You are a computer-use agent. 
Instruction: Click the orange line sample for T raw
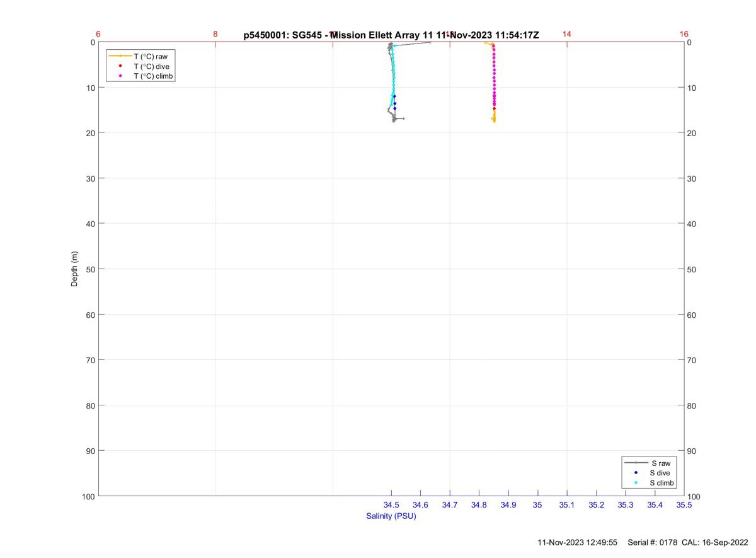coord(120,56)
